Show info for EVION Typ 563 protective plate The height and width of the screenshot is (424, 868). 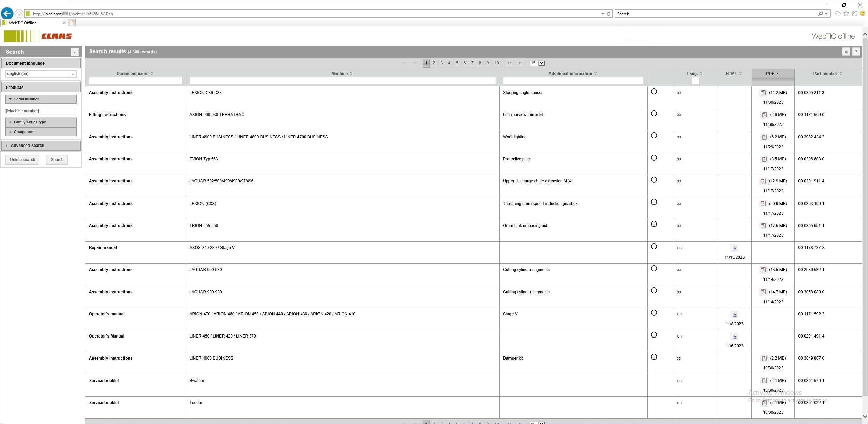tap(654, 158)
